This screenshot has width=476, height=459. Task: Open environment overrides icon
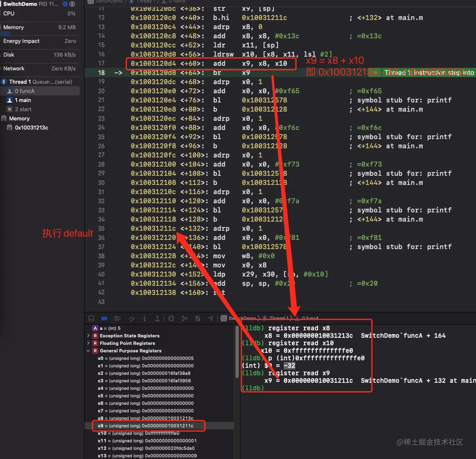point(198,318)
